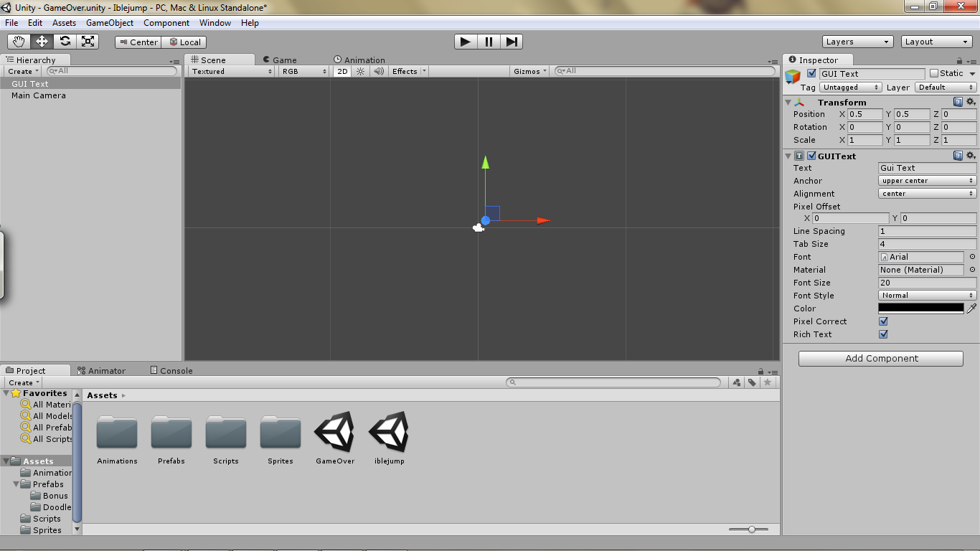The image size is (980, 551).
Task: Open the Alignment dropdown
Action: [928, 194]
